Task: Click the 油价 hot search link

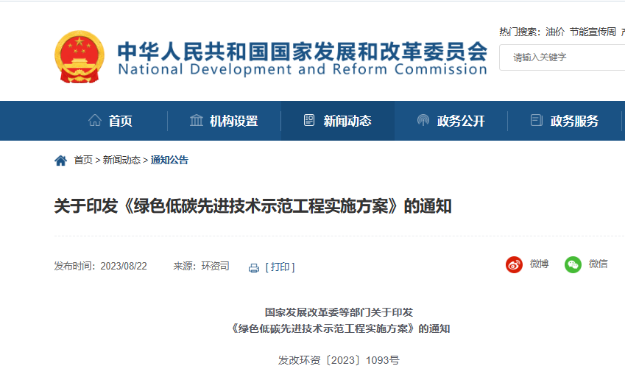Action: [x=555, y=32]
